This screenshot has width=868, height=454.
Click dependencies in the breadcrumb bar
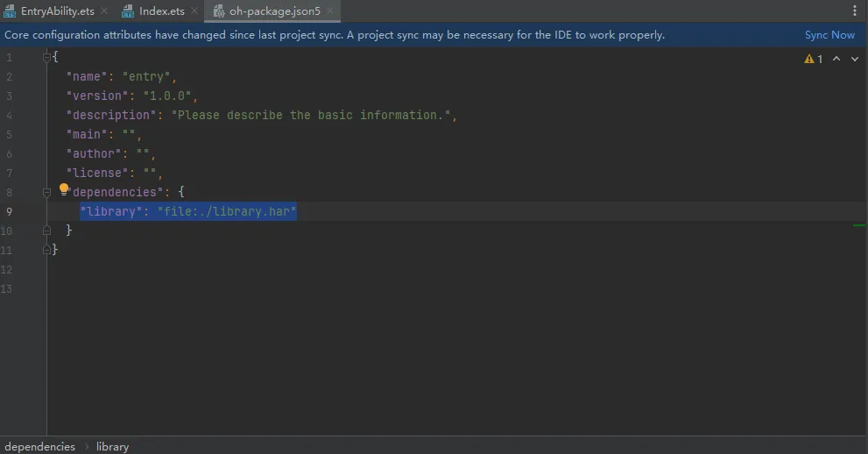click(40, 446)
